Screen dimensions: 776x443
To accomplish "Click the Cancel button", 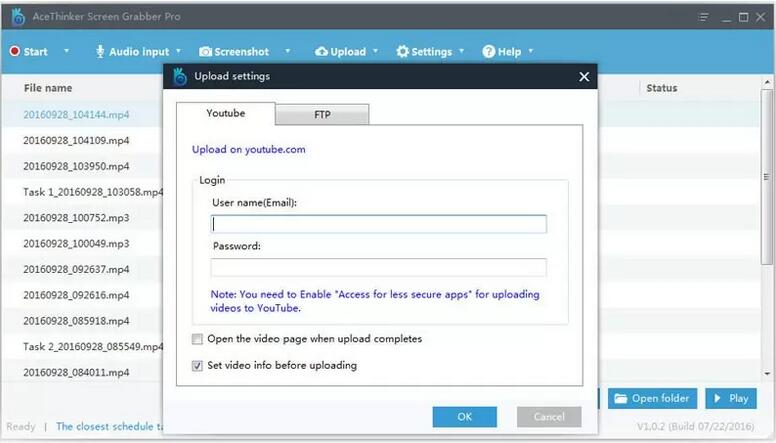I will [549, 417].
